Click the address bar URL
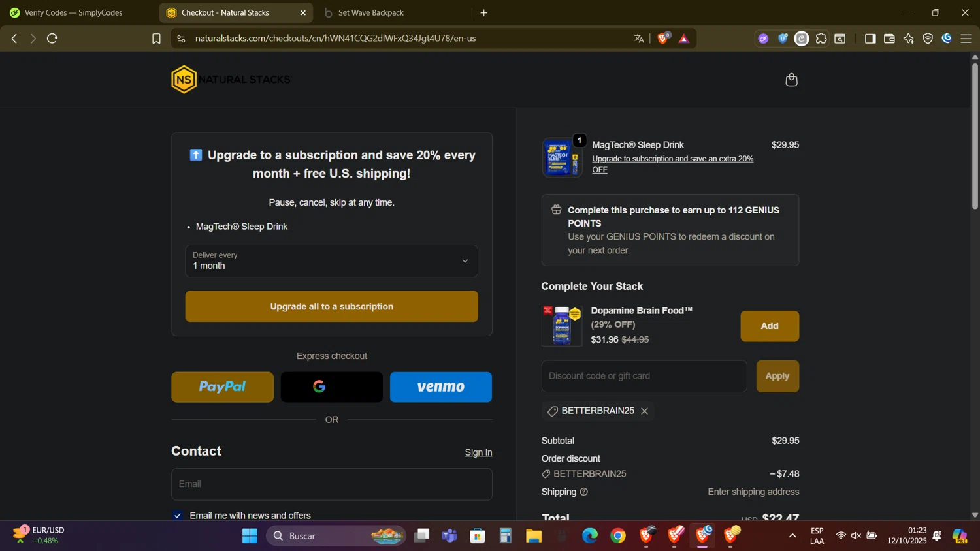This screenshot has width=980, height=551. point(335,39)
